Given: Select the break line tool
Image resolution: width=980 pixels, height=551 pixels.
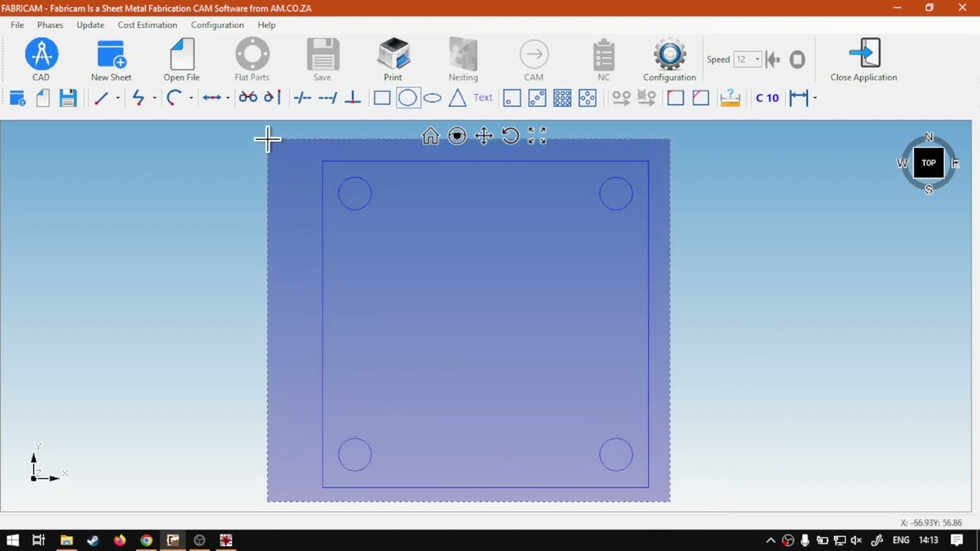Looking at the screenshot, I should (302, 98).
